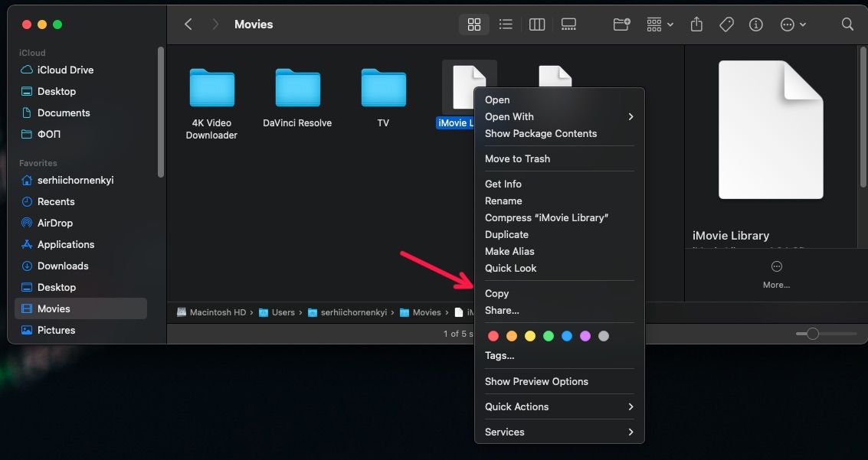Click the Get Info icon in toolbar
The width and height of the screenshot is (868, 460).
[x=755, y=24]
